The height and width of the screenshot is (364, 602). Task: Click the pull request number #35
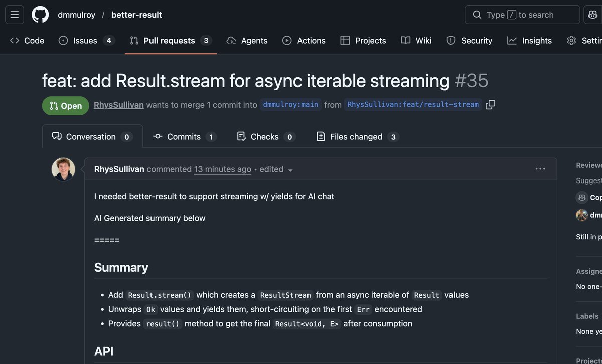click(471, 81)
